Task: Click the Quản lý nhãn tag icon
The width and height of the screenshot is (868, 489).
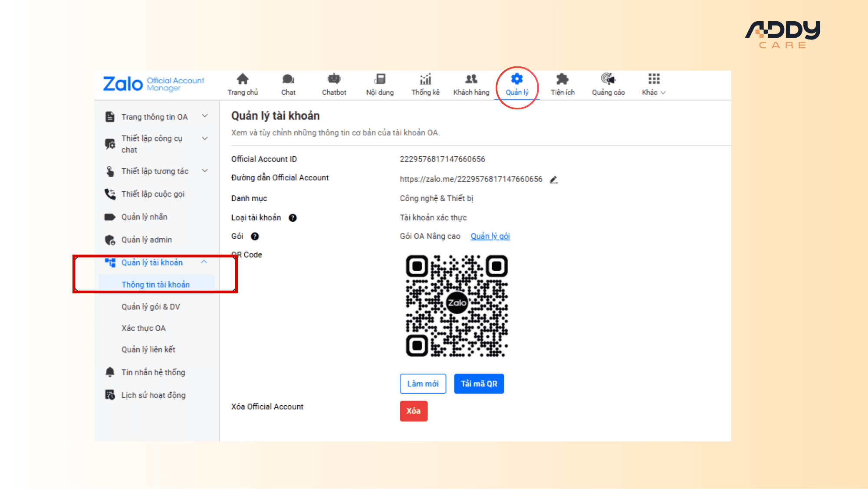Action: 110,217
